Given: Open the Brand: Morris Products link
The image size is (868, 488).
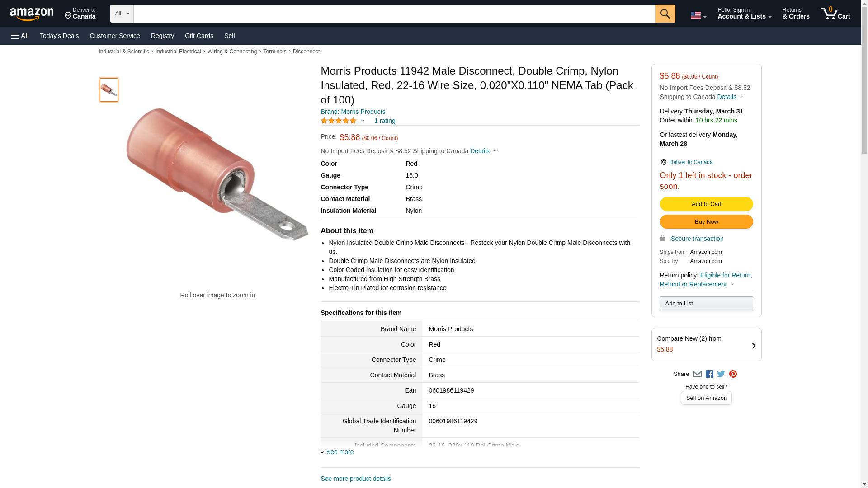Looking at the screenshot, I should [353, 112].
